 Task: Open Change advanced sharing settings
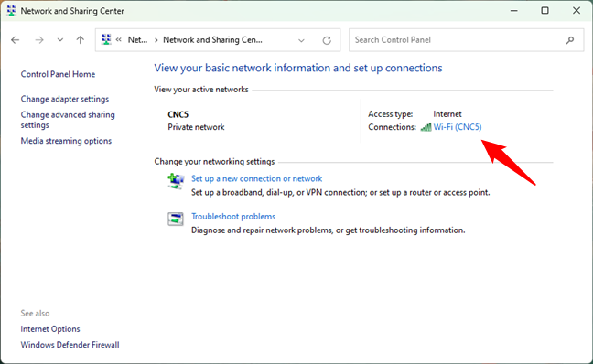coord(68,120)
